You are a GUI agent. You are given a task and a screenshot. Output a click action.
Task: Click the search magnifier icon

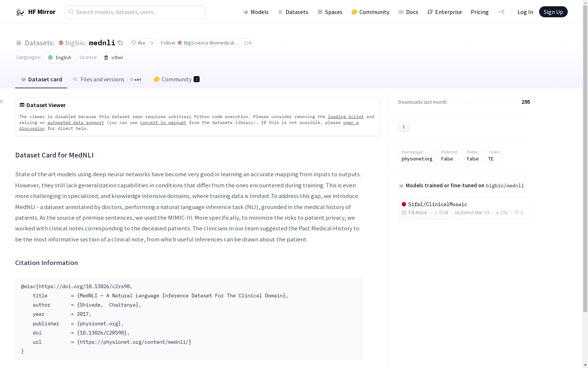coord(71,12)
